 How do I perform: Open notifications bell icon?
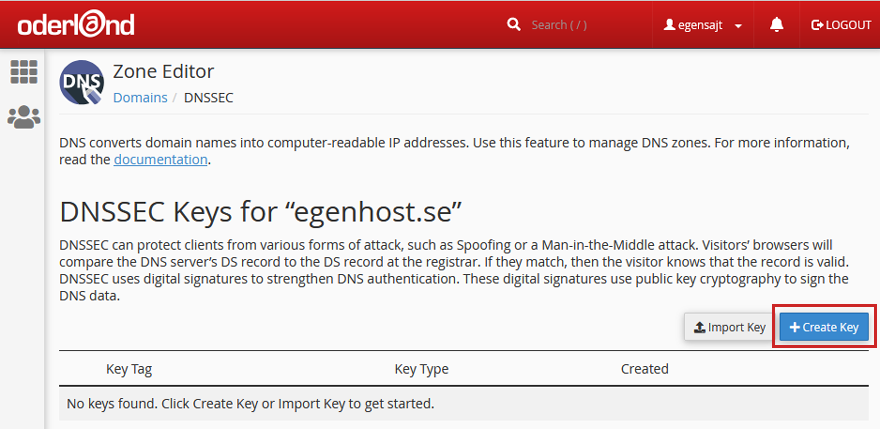[777, 25]
